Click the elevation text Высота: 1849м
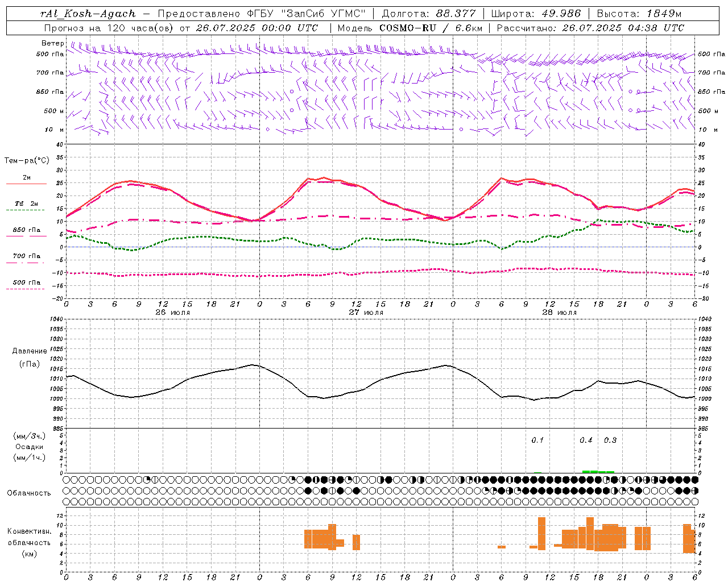The height and width of the screenshot is (582, 728). [x=639, y=14]
